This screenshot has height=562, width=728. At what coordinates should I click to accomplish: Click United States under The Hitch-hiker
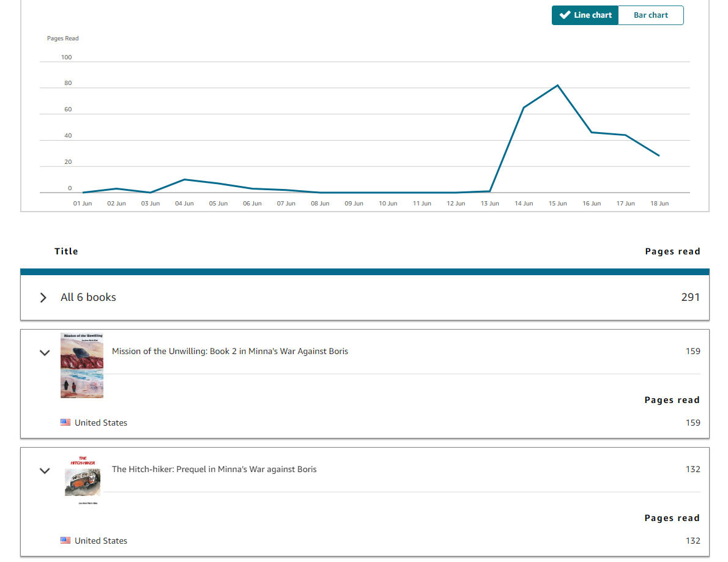click(x=101, y=540)
